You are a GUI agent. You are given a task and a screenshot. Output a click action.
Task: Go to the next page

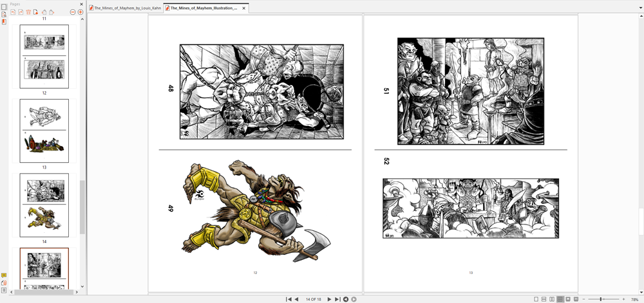(329, 299)
